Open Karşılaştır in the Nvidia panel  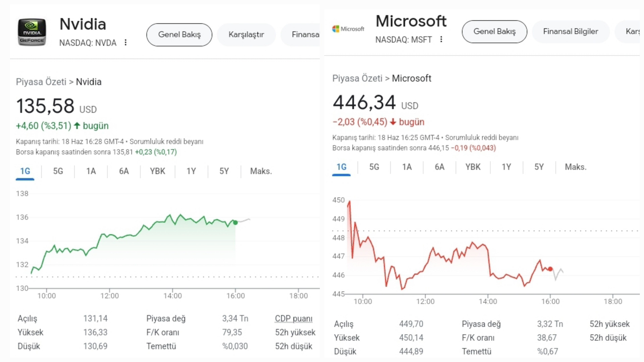[246, 35]
